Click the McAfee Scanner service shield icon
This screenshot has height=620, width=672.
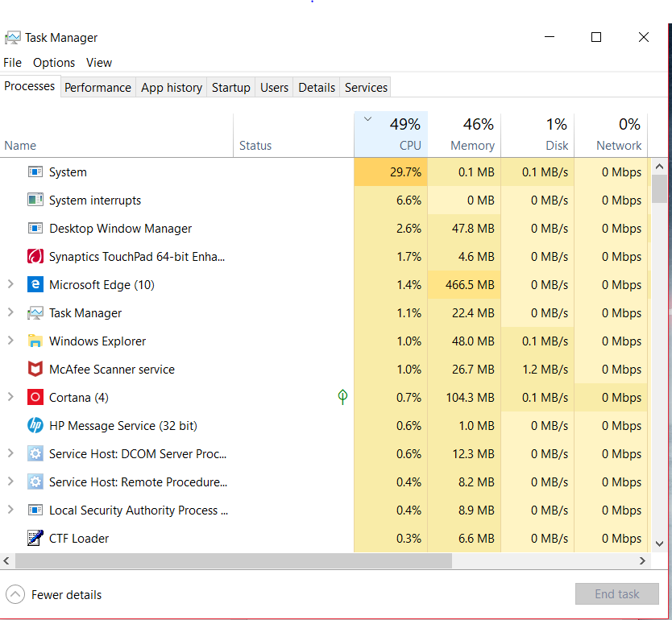35,369
